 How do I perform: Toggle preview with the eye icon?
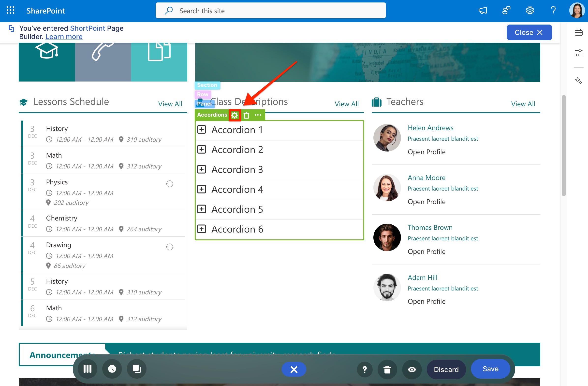coord(412,370)
